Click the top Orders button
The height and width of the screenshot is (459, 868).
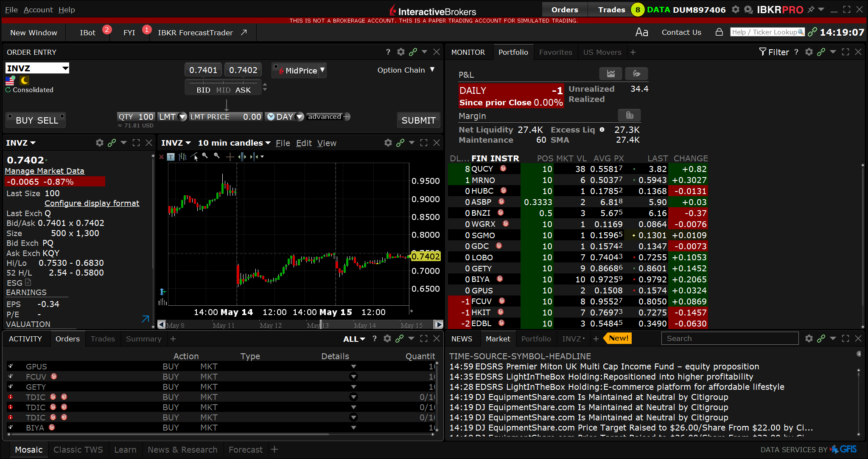(x=565, y=9)
